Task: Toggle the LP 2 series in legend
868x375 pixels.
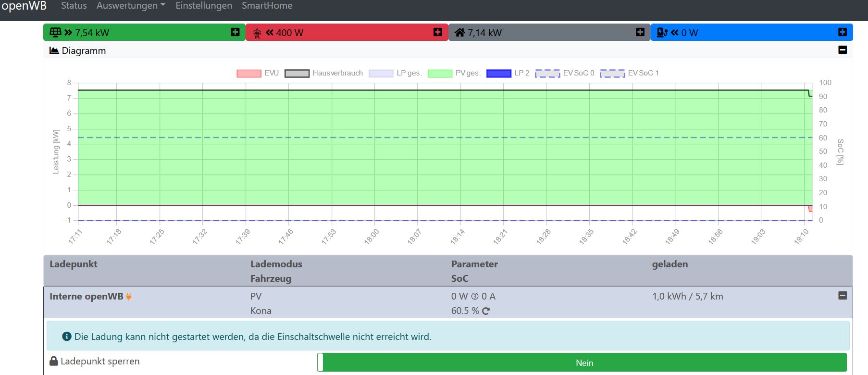Action: pyautogui.click(x=508, y=73)
